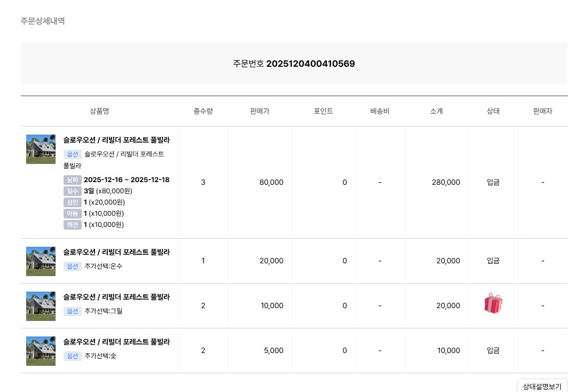Select order number 2025120400410569
Image resolution: width=588 pixels, height=392 pixels.
click(x=310, y=64)
